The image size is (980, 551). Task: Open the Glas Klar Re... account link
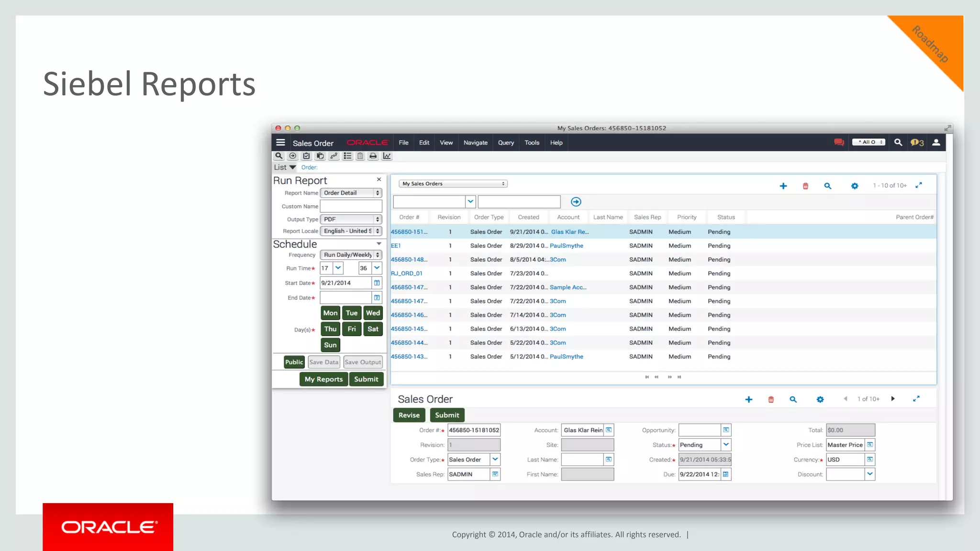(570, 232)
